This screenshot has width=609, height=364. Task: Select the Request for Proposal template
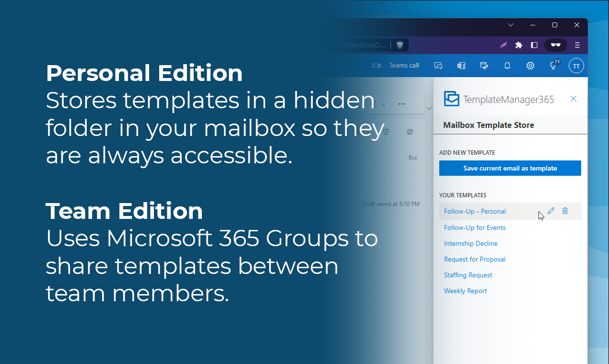tap(475, 259)
